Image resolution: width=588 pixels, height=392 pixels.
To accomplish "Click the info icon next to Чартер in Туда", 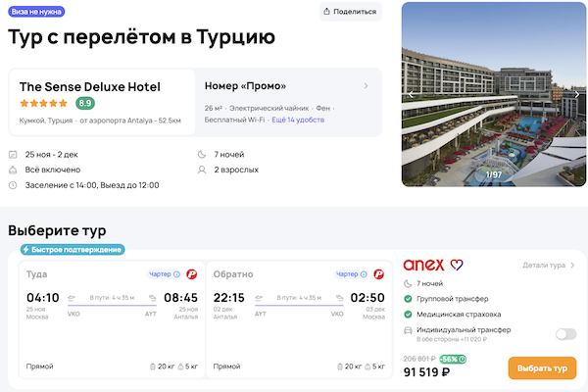I will pos(176,274).
